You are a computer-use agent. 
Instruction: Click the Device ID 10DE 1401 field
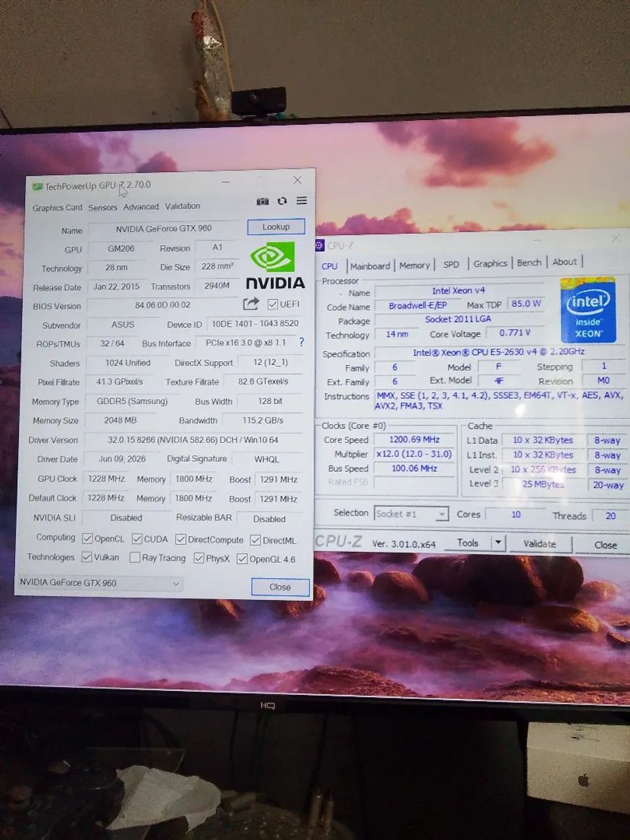(x=254, y=324)
